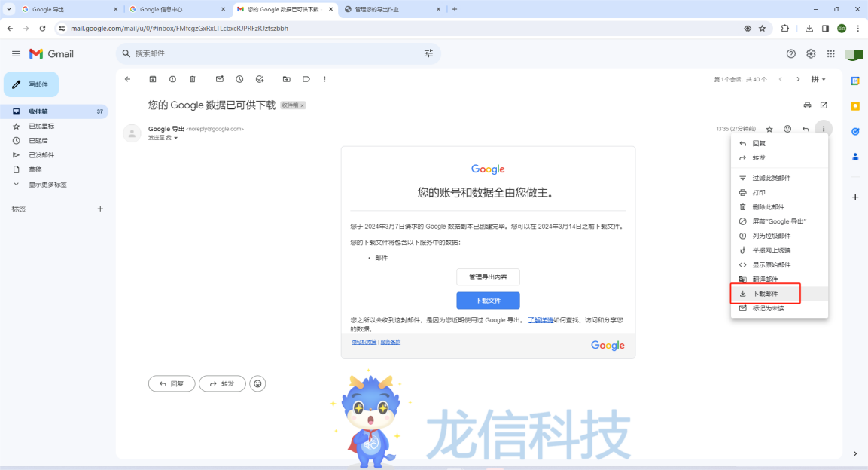Add a new label with plus icon
This screenshot has height=470, width=868.
(x=100, y=209)
